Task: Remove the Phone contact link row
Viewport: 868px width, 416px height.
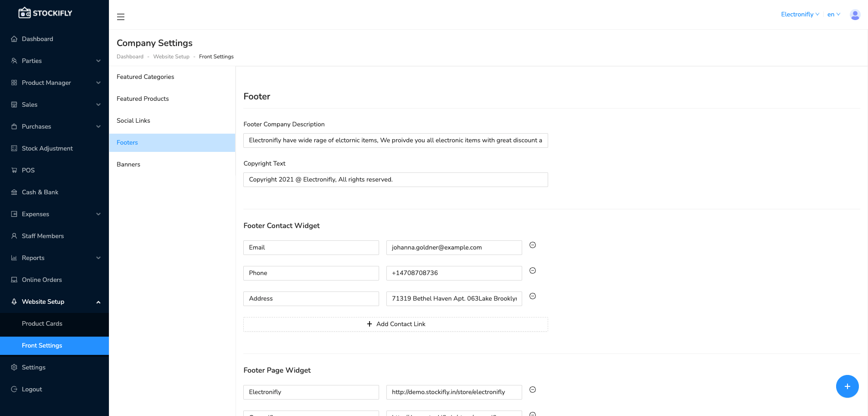Action: (x=532, y=270)
